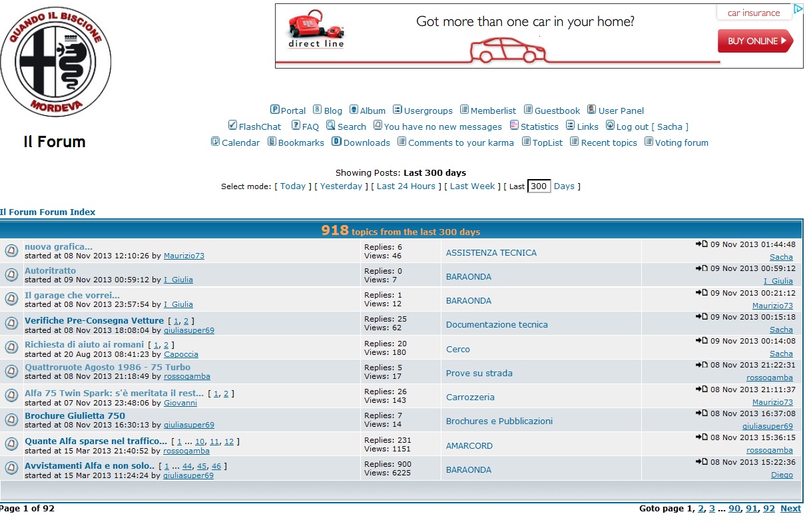The image size is (809, 532).
Task: Open the Statistics menu link
Action: tap(539, 127)
